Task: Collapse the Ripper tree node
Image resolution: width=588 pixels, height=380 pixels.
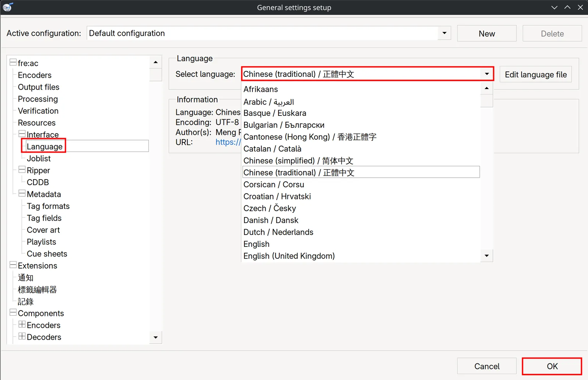Action: (22, 170)
